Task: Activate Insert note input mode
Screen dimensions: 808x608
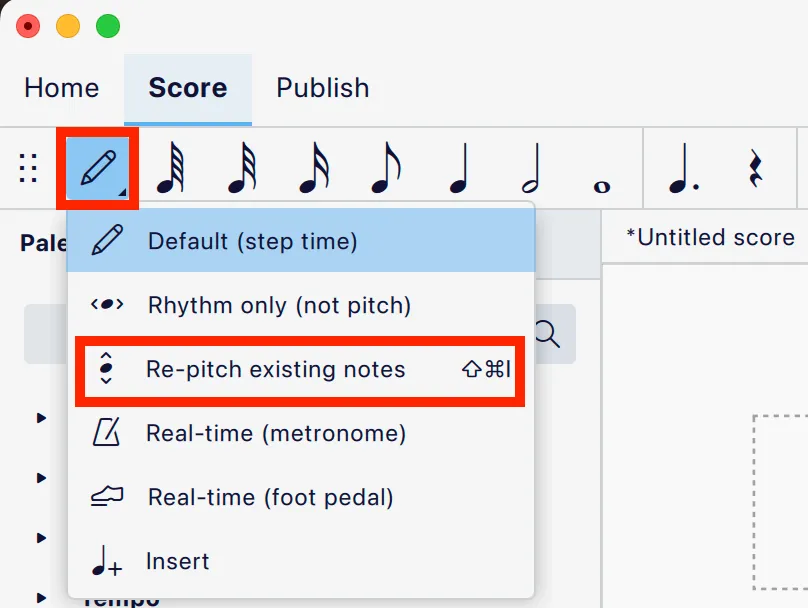Action: pos(177,561)
